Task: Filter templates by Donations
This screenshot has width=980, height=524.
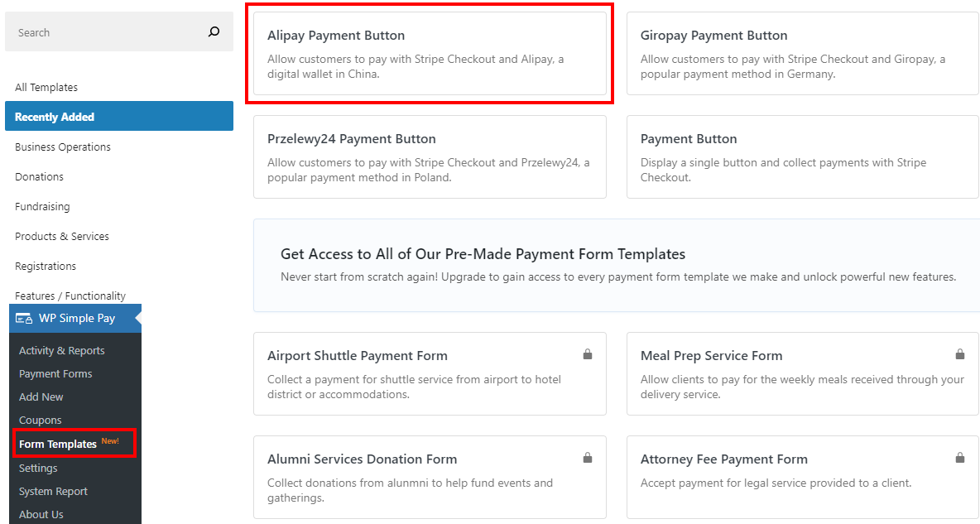Action: (x=39, y=176)
